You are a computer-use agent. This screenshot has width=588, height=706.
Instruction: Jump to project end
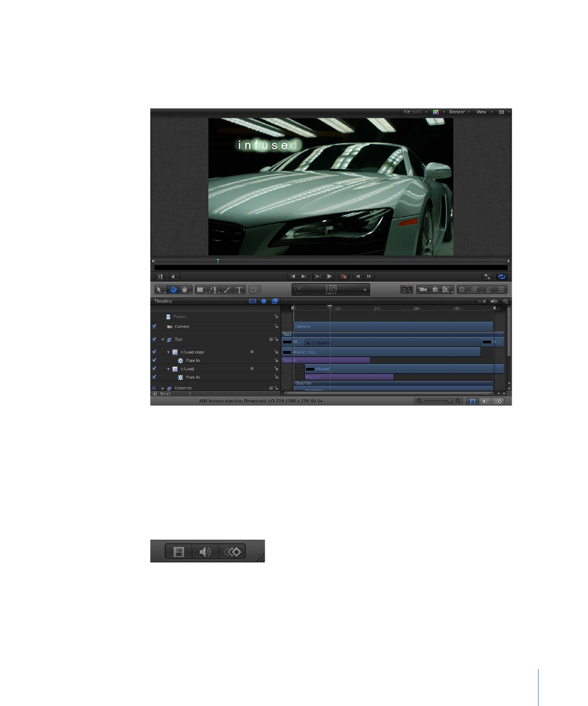(304, 276)
